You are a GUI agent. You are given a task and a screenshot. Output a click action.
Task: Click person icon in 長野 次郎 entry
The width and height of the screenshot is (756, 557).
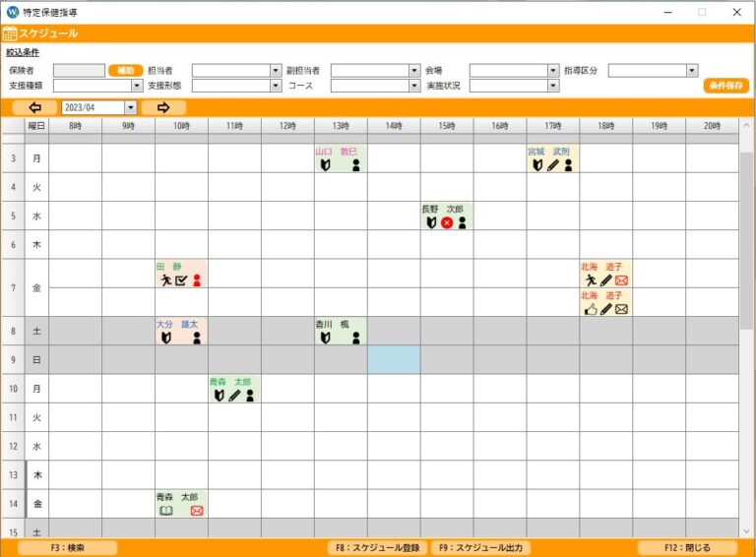point(463,222)
